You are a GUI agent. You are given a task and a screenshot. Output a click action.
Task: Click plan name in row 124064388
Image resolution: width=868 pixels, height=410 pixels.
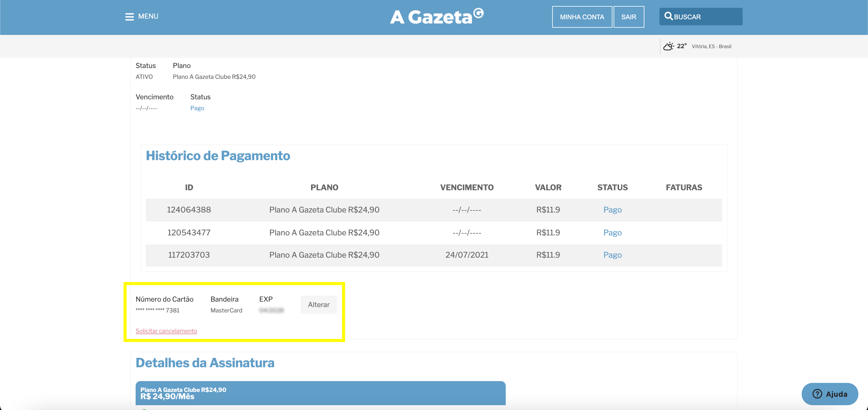[x=324, y=210]
